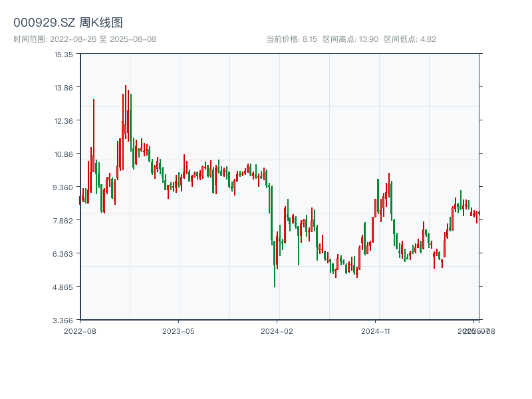Select the 4.865 y-axis price label
532x399 pixels.
pos(64,287)
